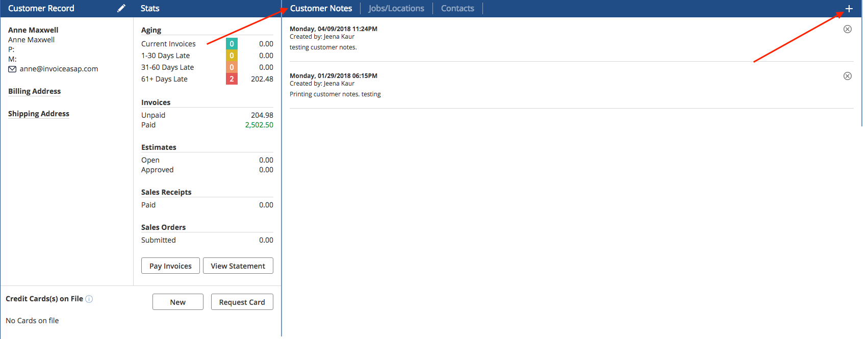
Task: Click the Estimates section heading
Action: [x=159, y=147]
